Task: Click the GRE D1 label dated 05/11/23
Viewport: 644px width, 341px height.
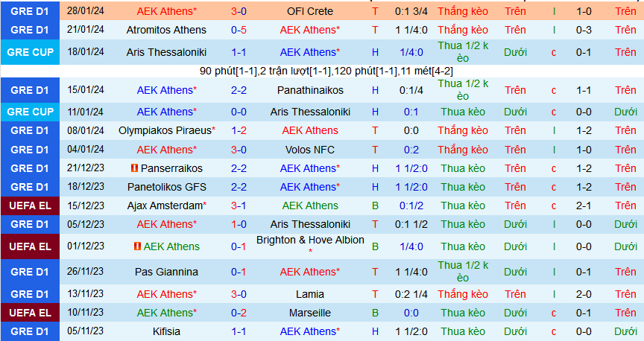Action: 30,331
